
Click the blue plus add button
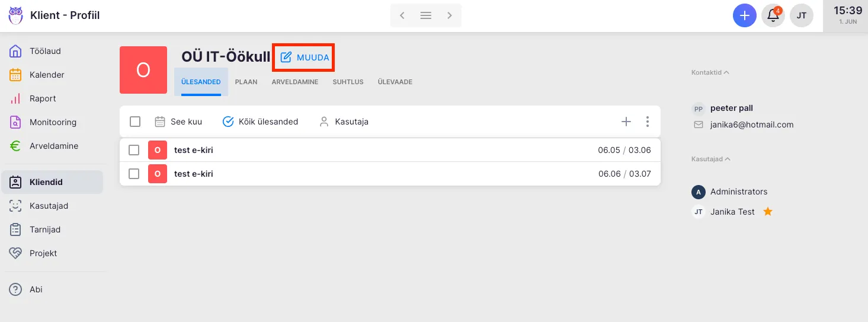pos(744,15)
